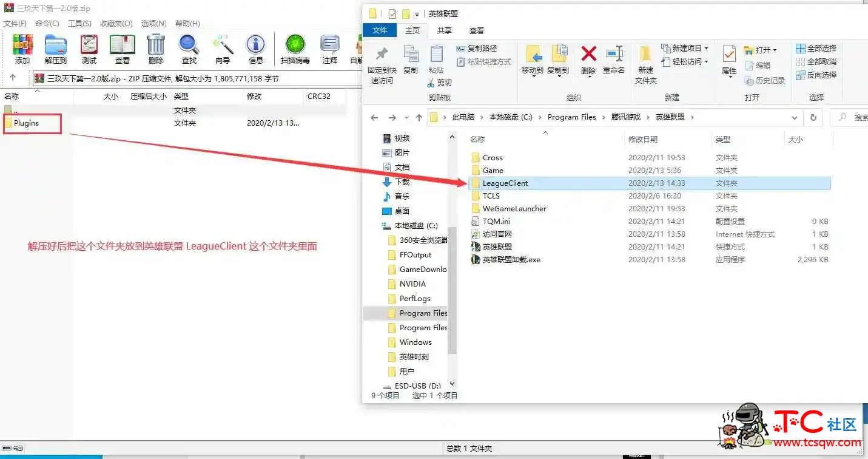Open WinRAR 选项(N) menu

tap(153, 24)
